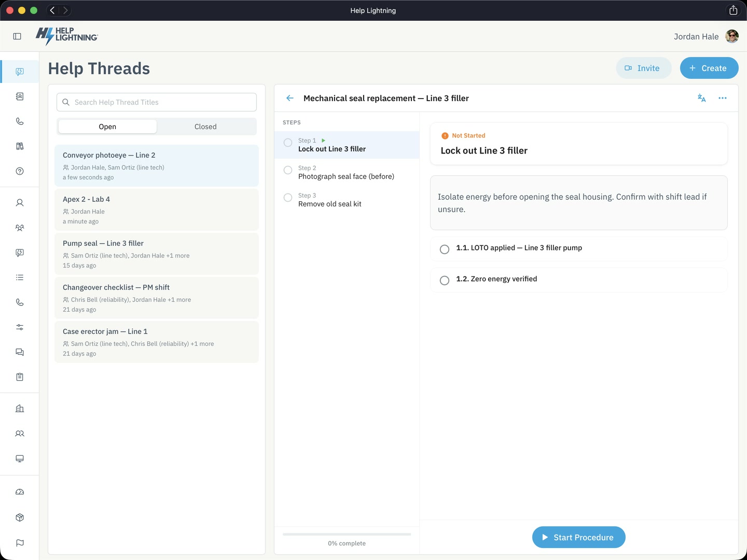The image size is (747, 560).
Task: Click the flag icon in sidebar
Action: coord(20,543)
